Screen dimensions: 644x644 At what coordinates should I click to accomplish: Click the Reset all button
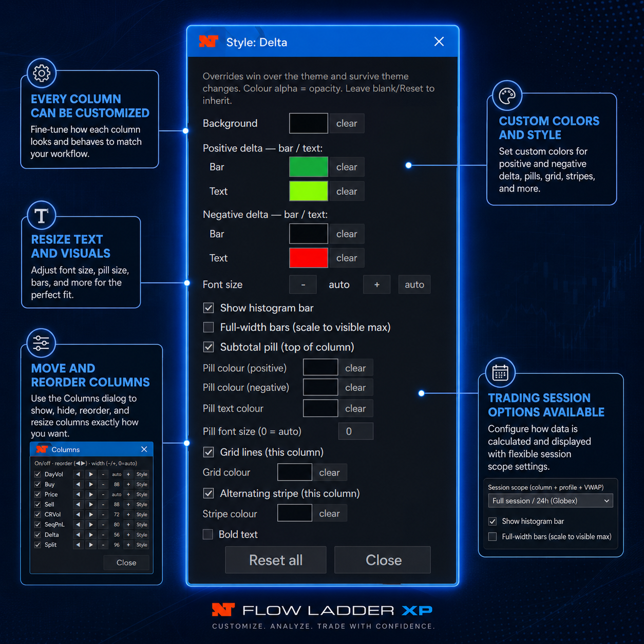pyautogui.click(x=276, y=560)
